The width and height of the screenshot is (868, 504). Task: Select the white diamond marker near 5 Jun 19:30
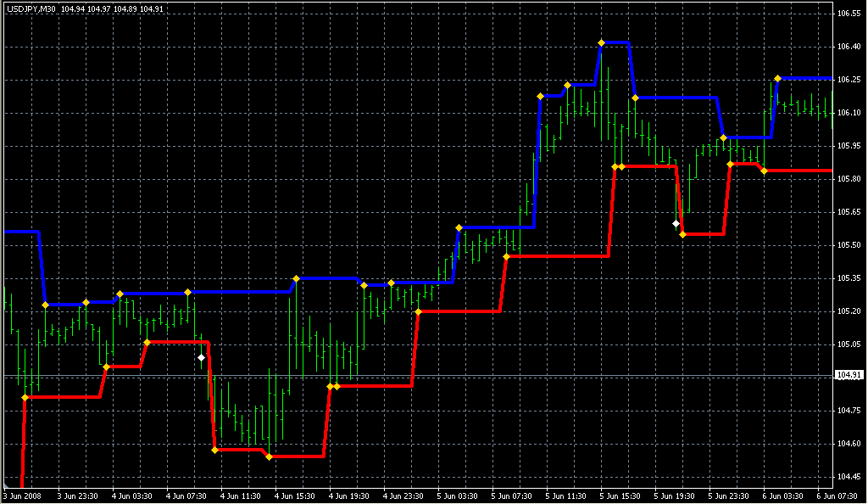pos(676,224)
